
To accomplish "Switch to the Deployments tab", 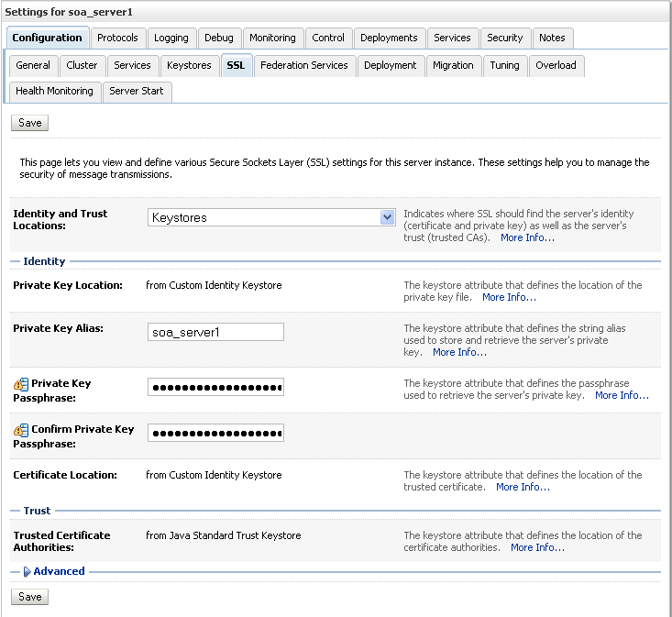I will point(389,38).
